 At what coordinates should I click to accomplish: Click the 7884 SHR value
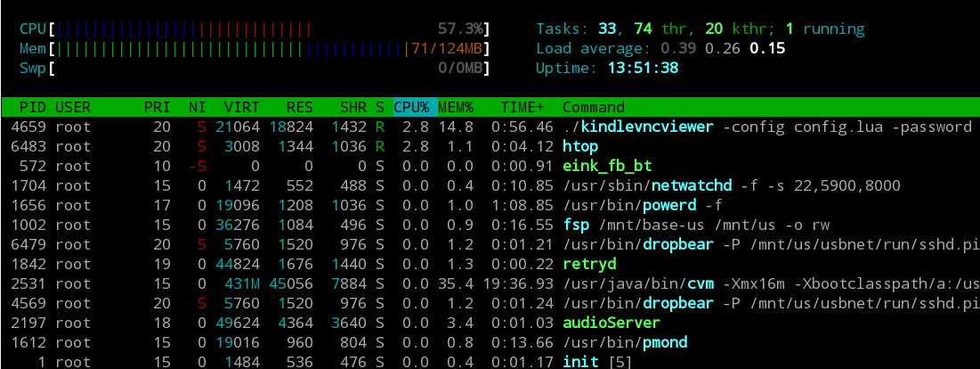350,283
